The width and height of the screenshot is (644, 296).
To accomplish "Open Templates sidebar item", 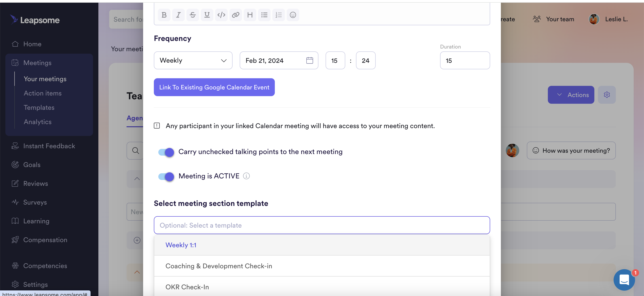I will 39,108.
